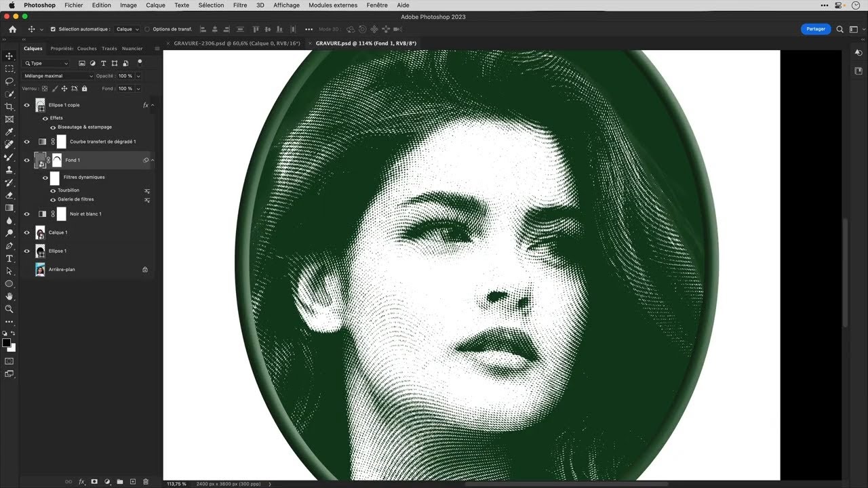
Task: Click the zoom level 113,75 % field
Action: 176,484
